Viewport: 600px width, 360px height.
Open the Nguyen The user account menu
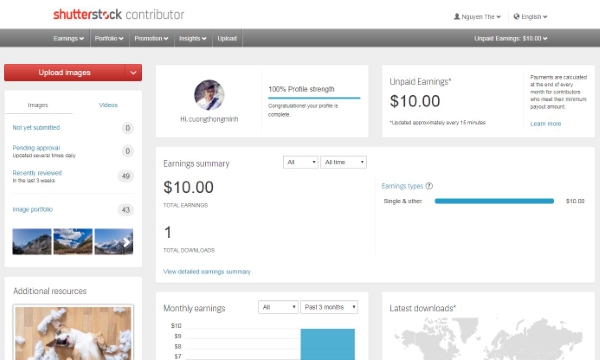coord(477,17)
